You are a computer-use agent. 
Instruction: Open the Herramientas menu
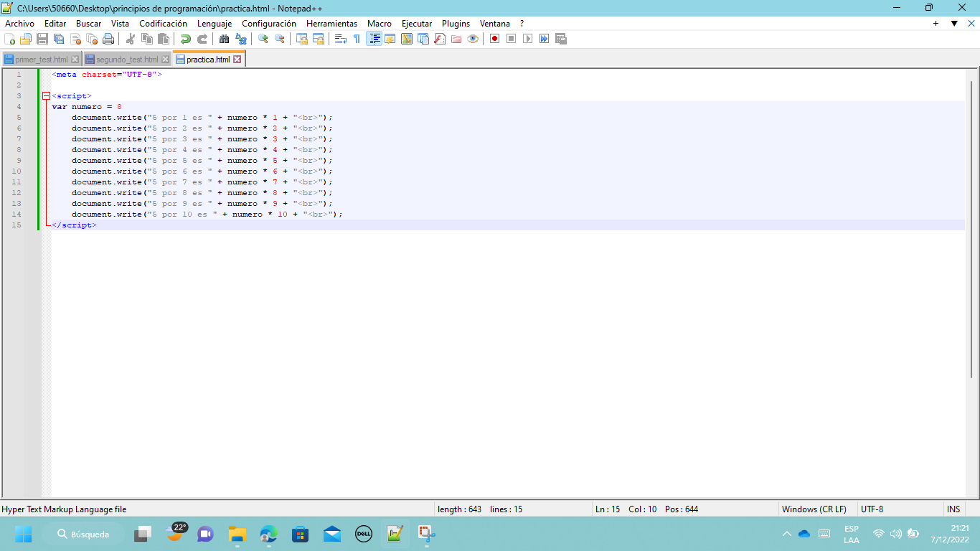[x=331, y=24]
